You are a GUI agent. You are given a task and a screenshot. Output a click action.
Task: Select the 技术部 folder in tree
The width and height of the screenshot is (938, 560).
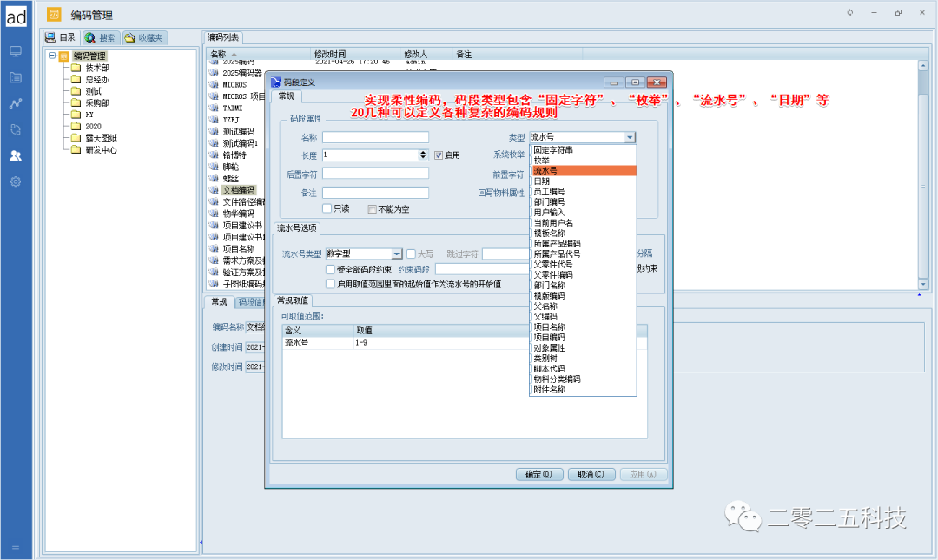96,68
